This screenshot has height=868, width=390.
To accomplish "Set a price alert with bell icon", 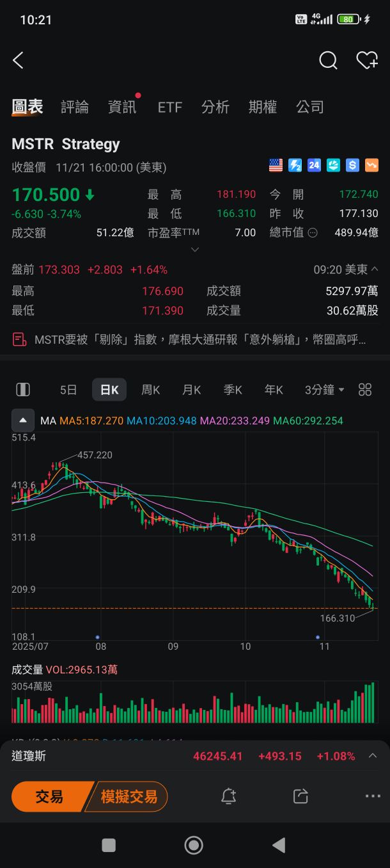I will pyautogui.click(x=229, y=796).
